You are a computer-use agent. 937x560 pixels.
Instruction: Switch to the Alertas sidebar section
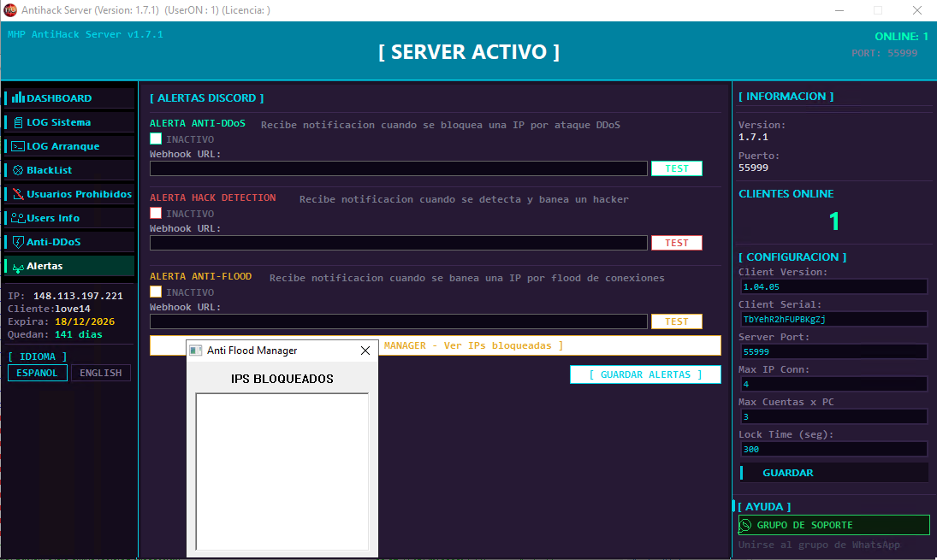click(69, 266)
